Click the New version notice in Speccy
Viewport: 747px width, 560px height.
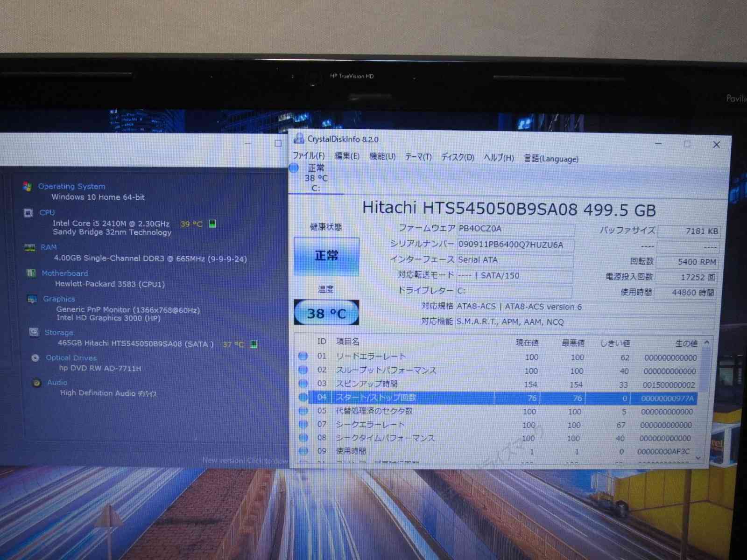click(245, 461)
